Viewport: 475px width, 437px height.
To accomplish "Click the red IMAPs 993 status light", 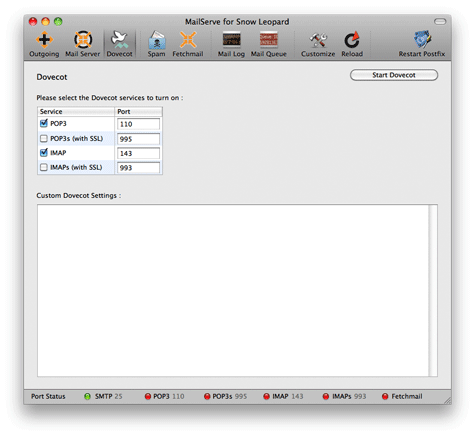I will pos(326,396).
